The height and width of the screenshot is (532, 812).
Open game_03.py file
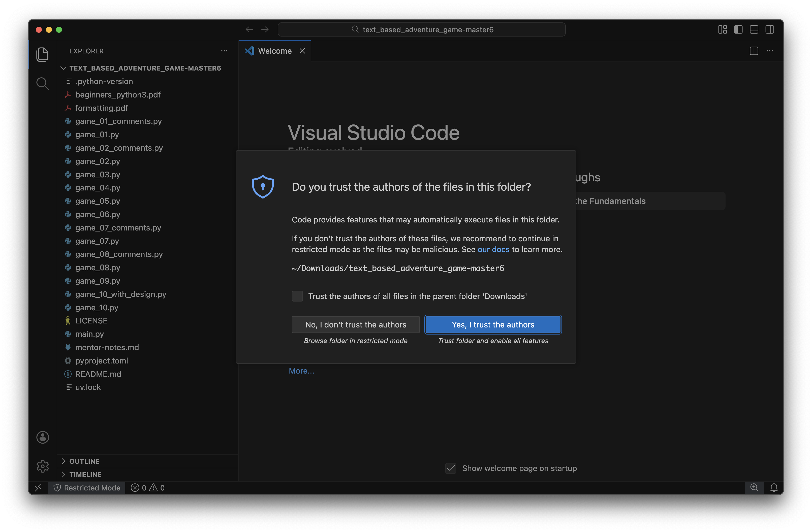click(147, 175)
